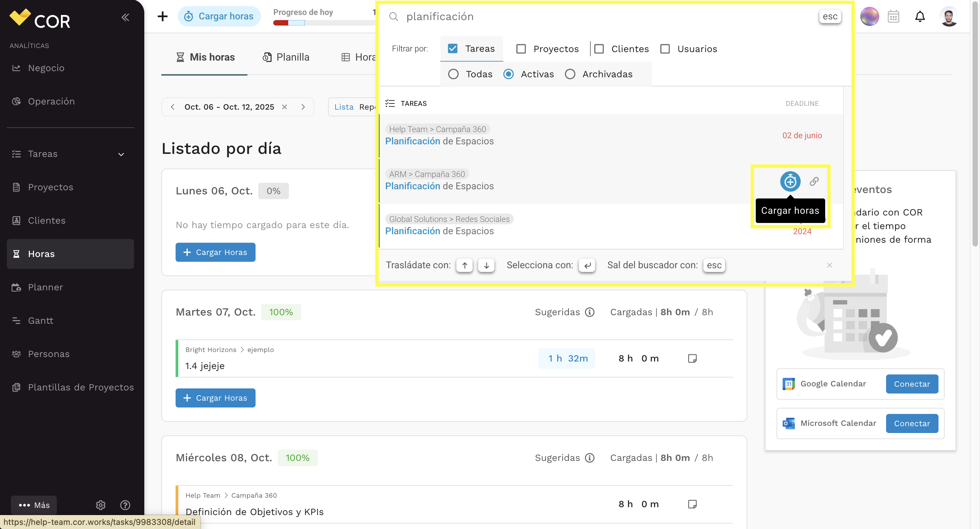Viewport: 980px width, 529px height.
Task: Check the Usuarios filter checkbox
Action: tap(665, 49)
